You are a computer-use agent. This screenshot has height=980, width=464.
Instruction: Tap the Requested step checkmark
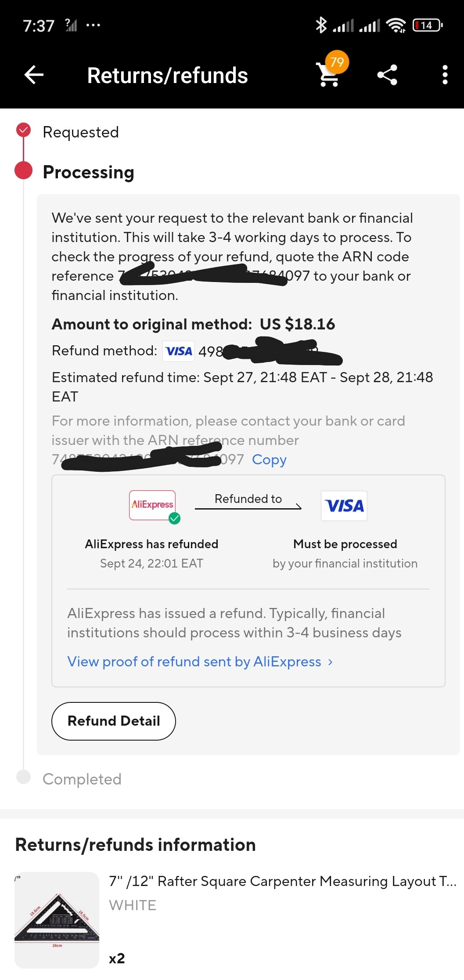[23, 130]
